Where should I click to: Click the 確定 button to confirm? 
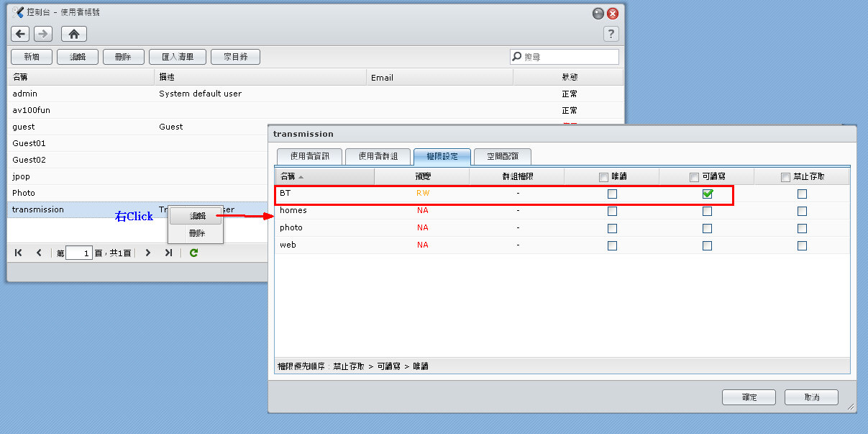click(x=749, y=397)
